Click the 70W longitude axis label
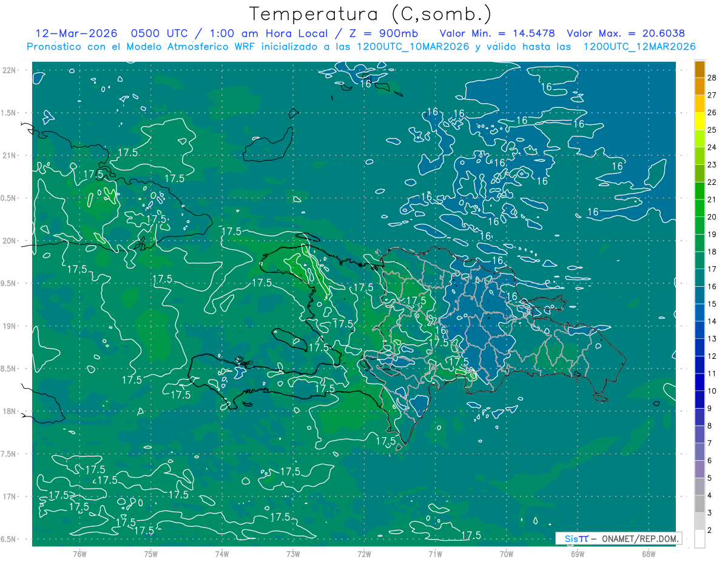728x562 pixels. pos(506,554)
